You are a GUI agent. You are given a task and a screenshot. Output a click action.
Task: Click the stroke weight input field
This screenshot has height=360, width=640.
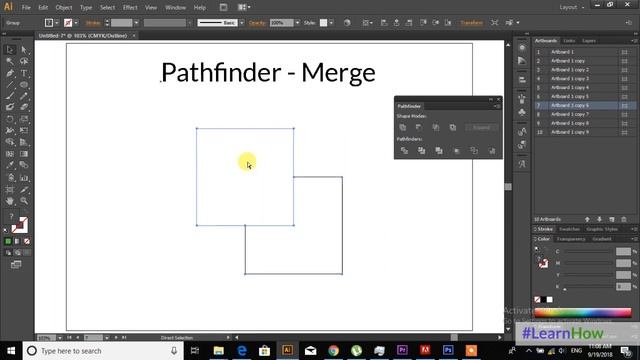(122, 23)
